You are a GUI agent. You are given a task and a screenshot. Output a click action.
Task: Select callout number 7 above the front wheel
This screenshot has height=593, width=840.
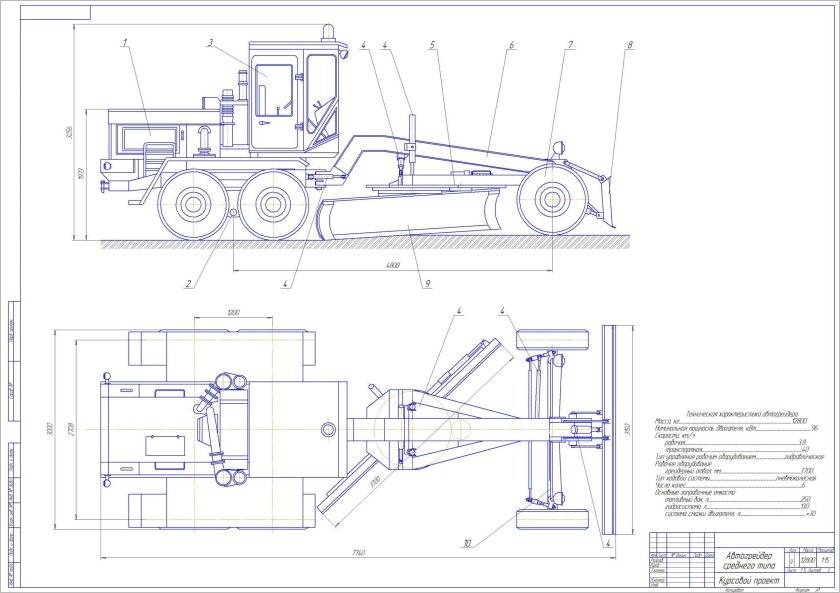click(x=570, y=45)
